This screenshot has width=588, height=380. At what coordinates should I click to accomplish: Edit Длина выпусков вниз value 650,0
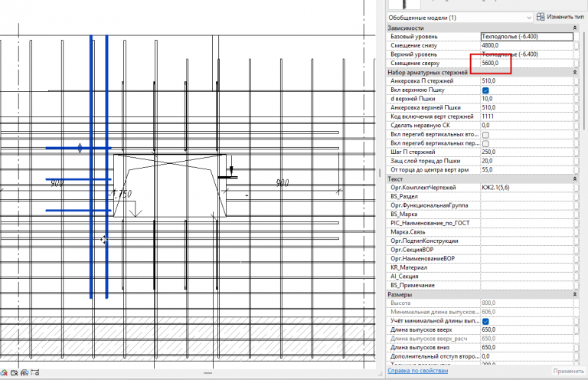527,348
